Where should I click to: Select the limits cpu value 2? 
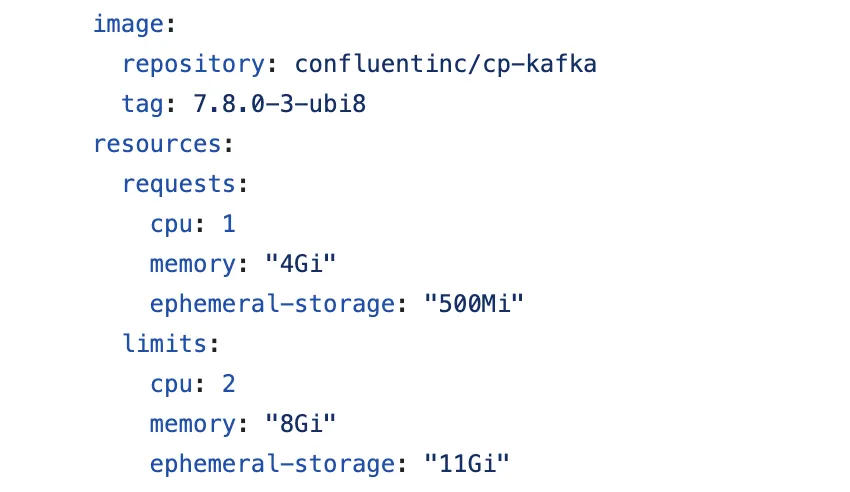coord(229,384)
